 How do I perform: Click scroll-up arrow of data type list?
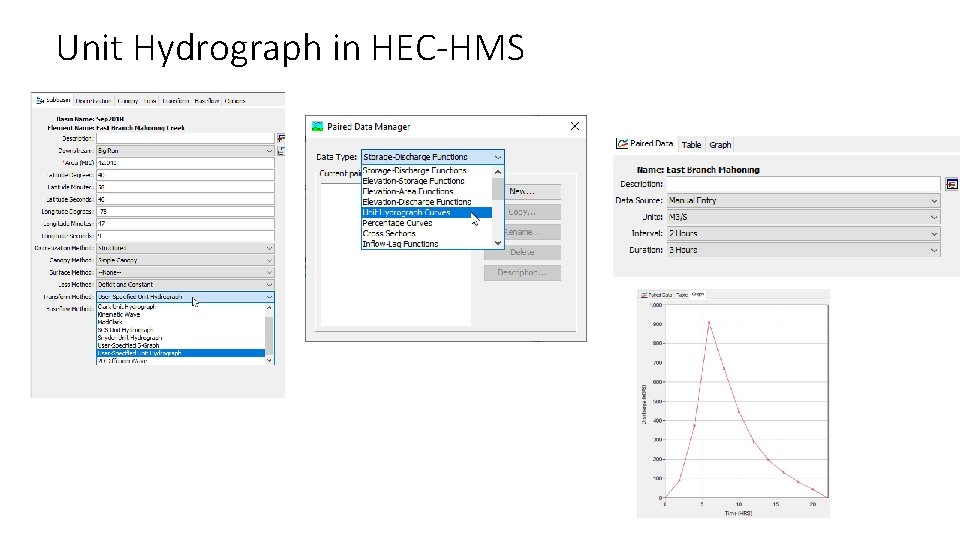pyautogui.click(x=498, y=172)
